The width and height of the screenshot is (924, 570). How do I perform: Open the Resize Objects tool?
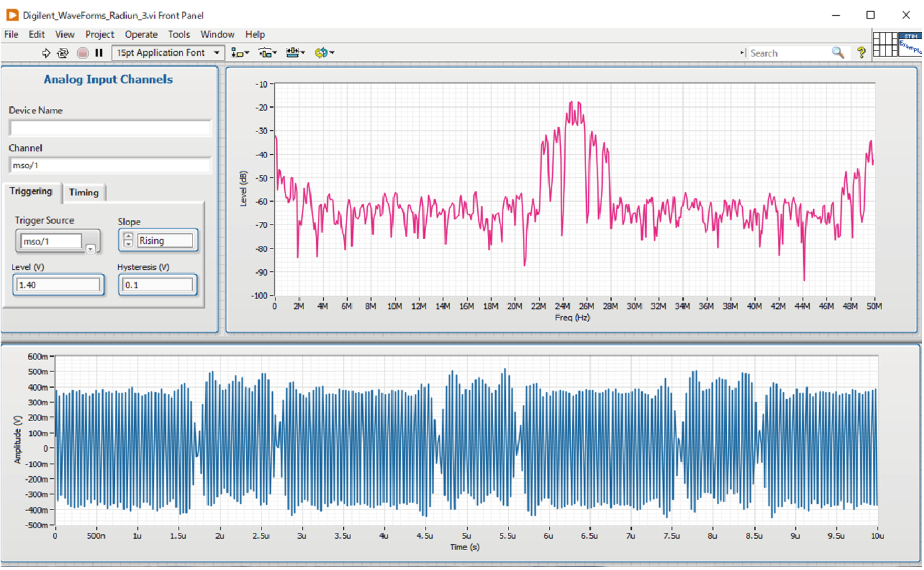(295, 53)
